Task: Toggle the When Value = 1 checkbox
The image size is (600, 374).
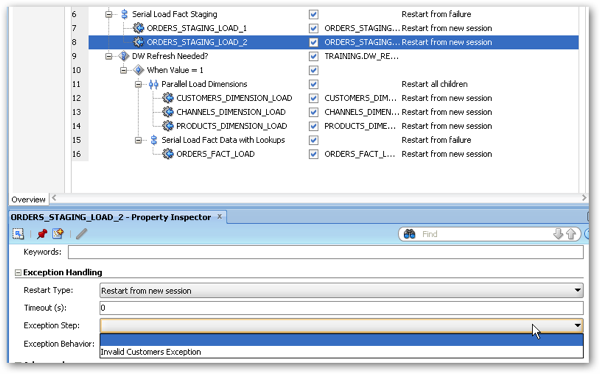Action: (x=313, y=70)
